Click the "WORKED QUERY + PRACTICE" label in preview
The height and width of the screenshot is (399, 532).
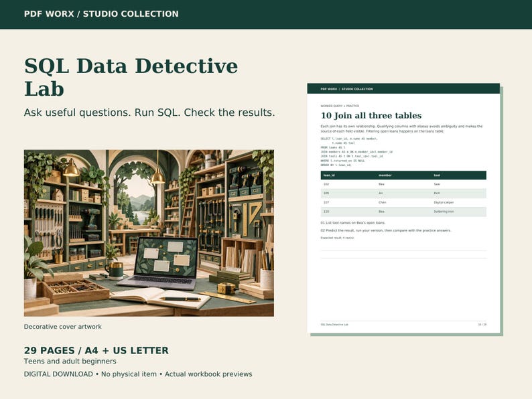pyautogui.click(x=340, y=106)
